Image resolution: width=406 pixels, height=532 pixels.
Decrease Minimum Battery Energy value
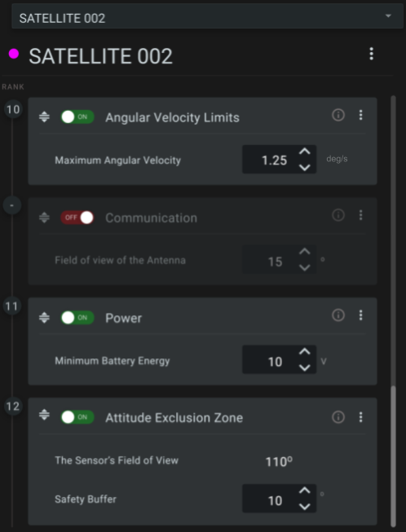(305, 367)
